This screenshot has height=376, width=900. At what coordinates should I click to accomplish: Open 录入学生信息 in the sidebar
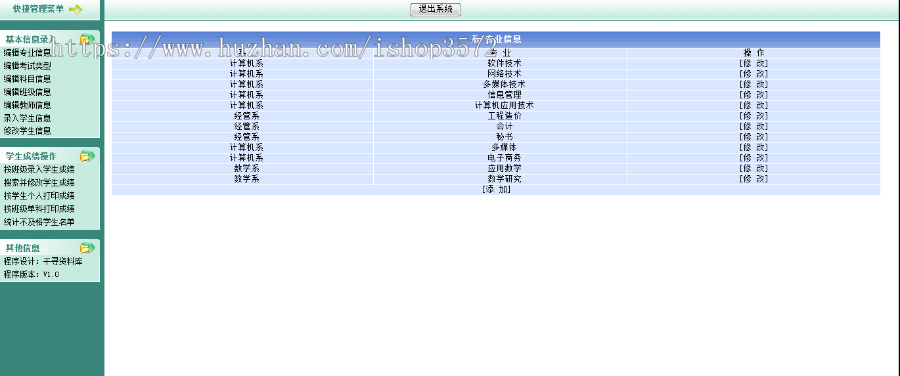(28, 118)
